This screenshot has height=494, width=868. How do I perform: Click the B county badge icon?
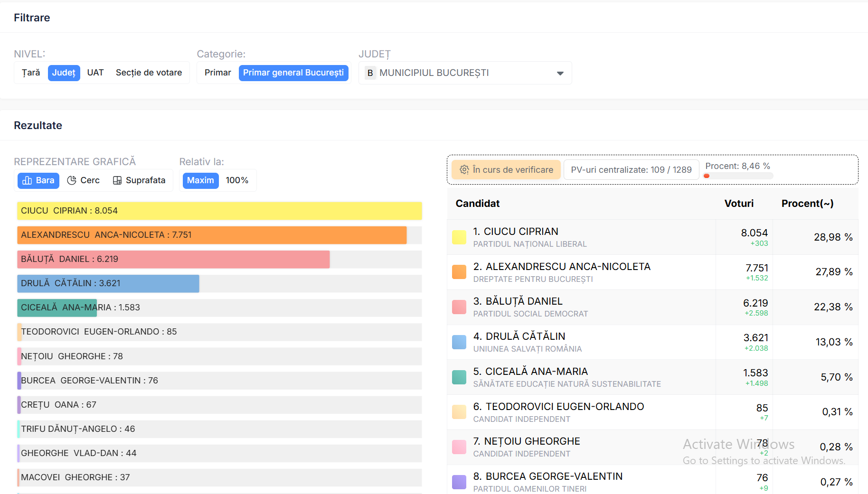click(x=370, y=73)
